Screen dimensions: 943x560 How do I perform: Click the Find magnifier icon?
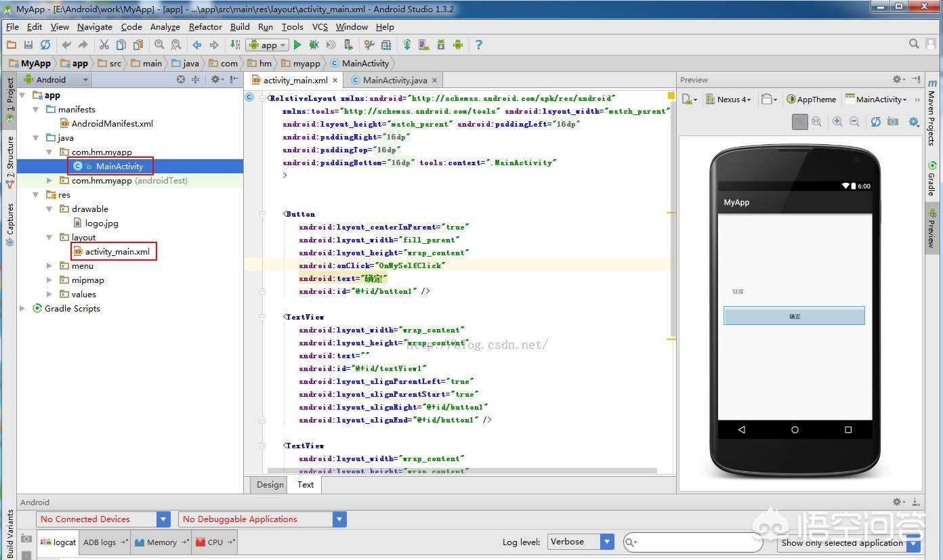pyautogui.click(x=159, y=45)
